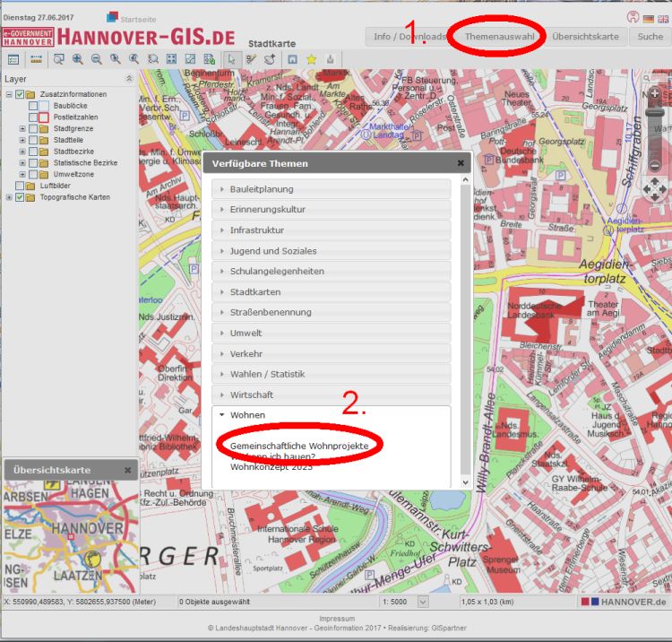Screen dimensions: 672x642
Task: Expand the Bauleitplanung theme
Action: coord(331,189)
